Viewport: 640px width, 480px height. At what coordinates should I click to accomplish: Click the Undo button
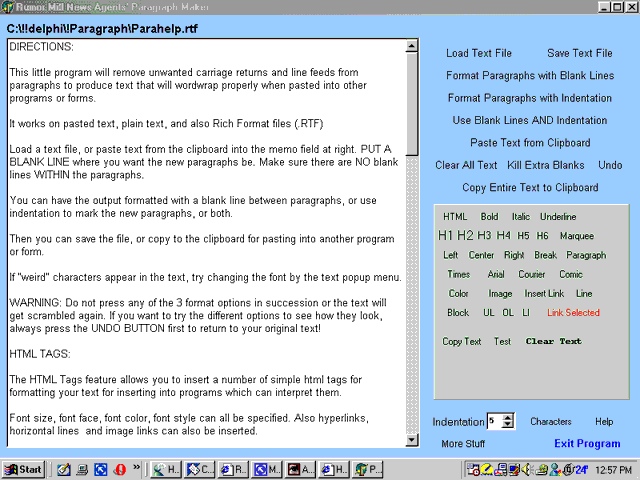point(610,165)
